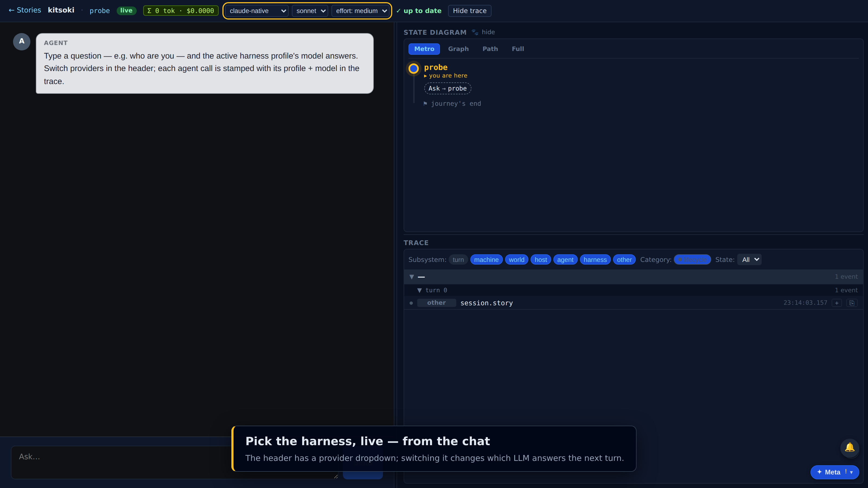Click the Hide trace button
Image resolution: width=868 pixels, height=488 pixels.
469,11
